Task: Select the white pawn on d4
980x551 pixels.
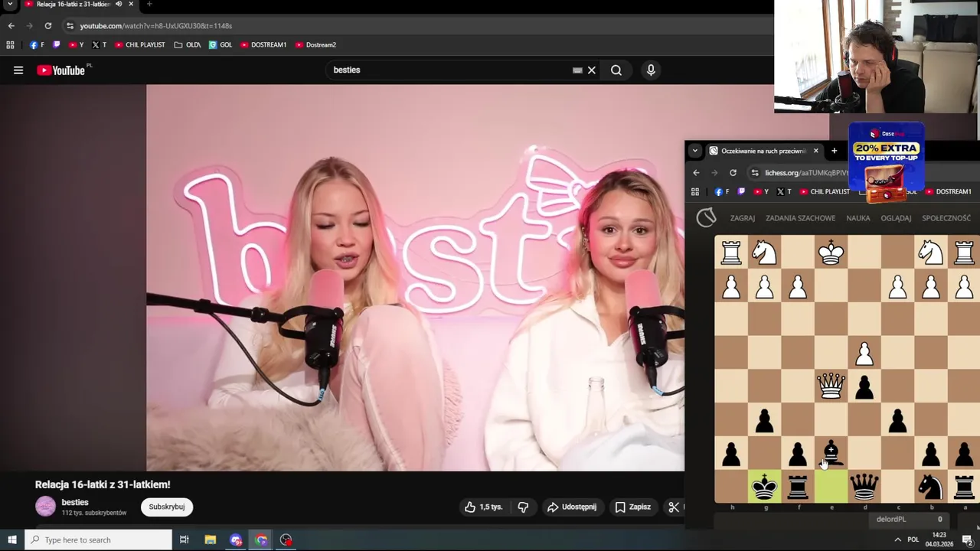Action: tap(864, 352)
